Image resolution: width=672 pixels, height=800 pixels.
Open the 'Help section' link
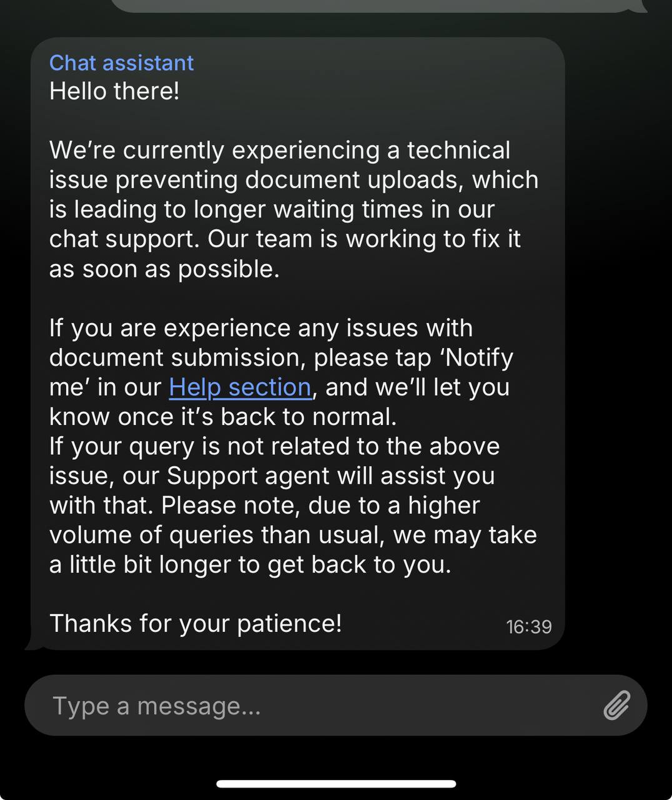pos(240,387)
